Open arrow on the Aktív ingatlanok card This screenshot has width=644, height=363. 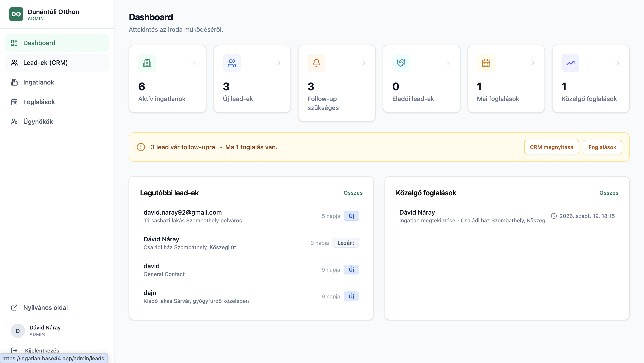[x=193, y=63]
